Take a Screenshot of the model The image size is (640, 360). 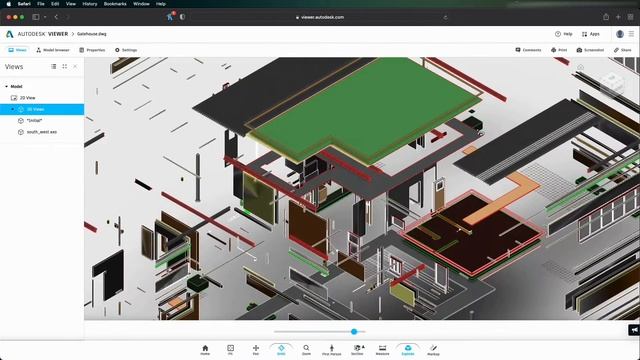(590, 50)
